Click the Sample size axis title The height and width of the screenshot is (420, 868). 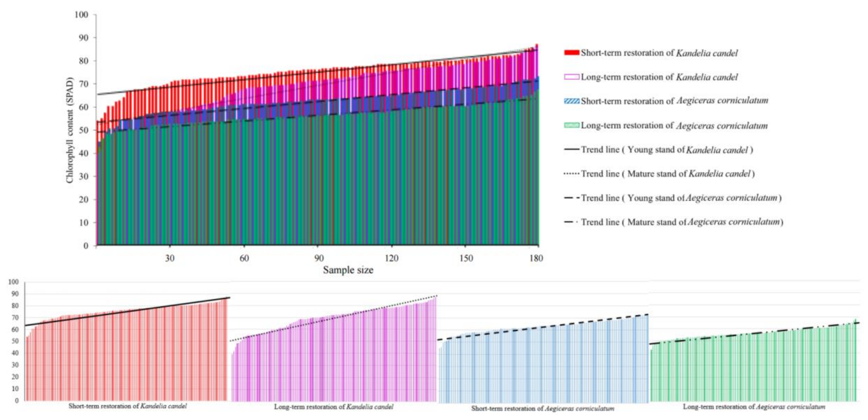point(348,270)
